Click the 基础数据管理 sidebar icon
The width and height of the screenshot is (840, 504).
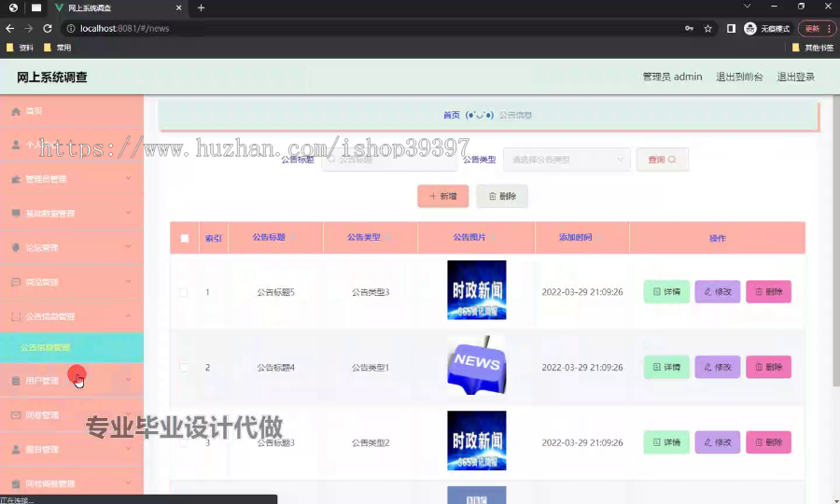[16, 213]
